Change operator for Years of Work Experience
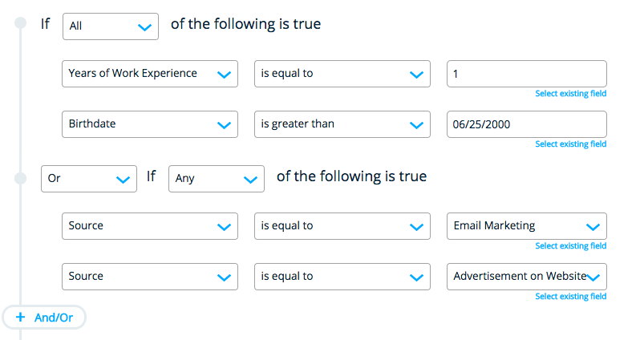 (342, 74)
